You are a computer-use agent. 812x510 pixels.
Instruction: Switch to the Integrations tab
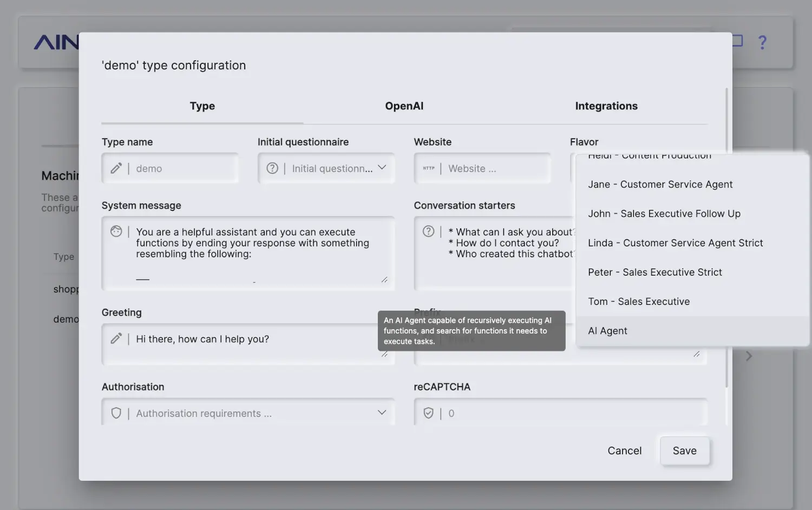[606, 106]
